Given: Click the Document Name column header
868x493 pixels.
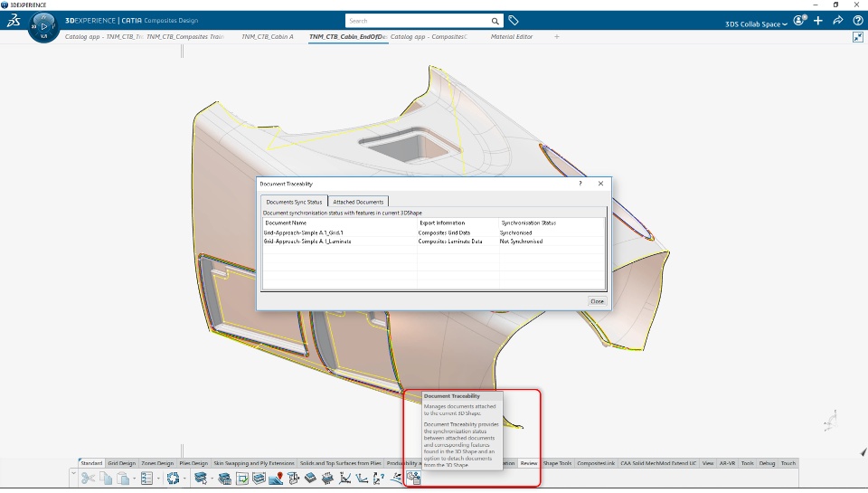Looking at the screenshot, I should point(286,223).
